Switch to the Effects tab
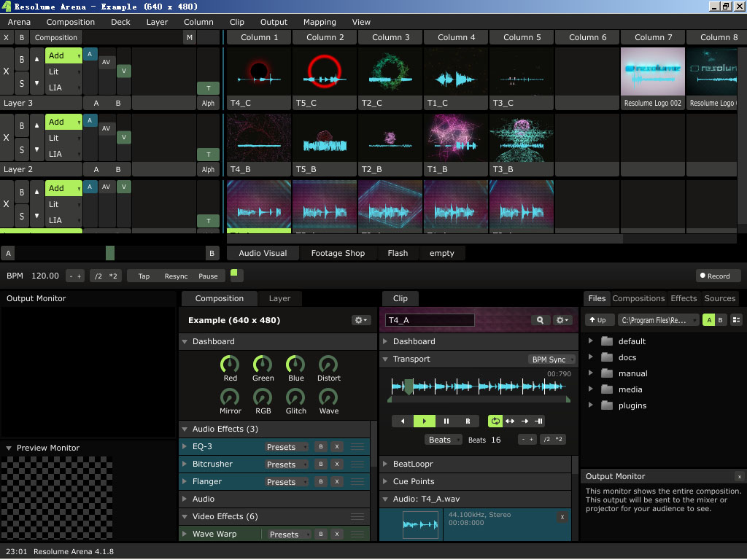Image resolution: width=747 pixels, height=560 pixels. [683, 298]
